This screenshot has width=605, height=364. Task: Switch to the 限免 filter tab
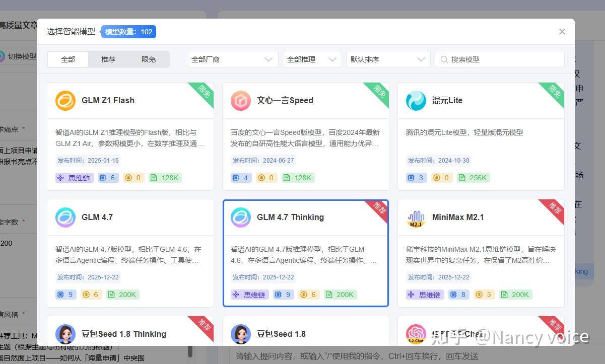[x=149, y=59]
